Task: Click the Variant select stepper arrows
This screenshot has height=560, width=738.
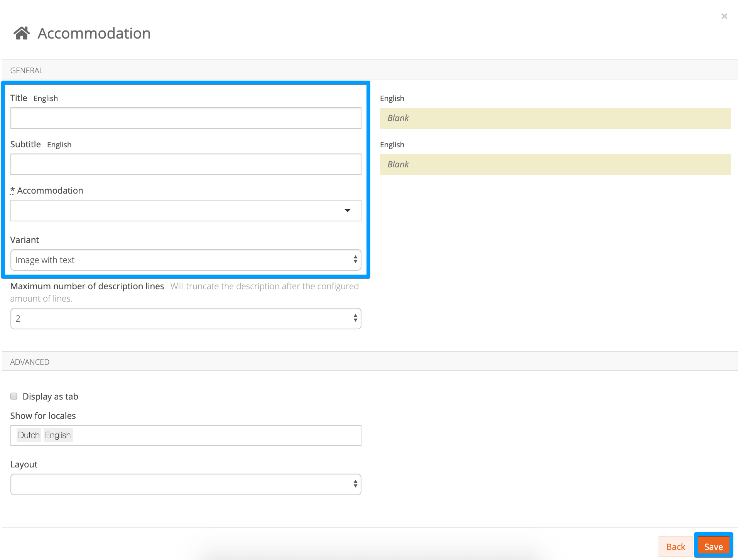Action: (355, 260)
